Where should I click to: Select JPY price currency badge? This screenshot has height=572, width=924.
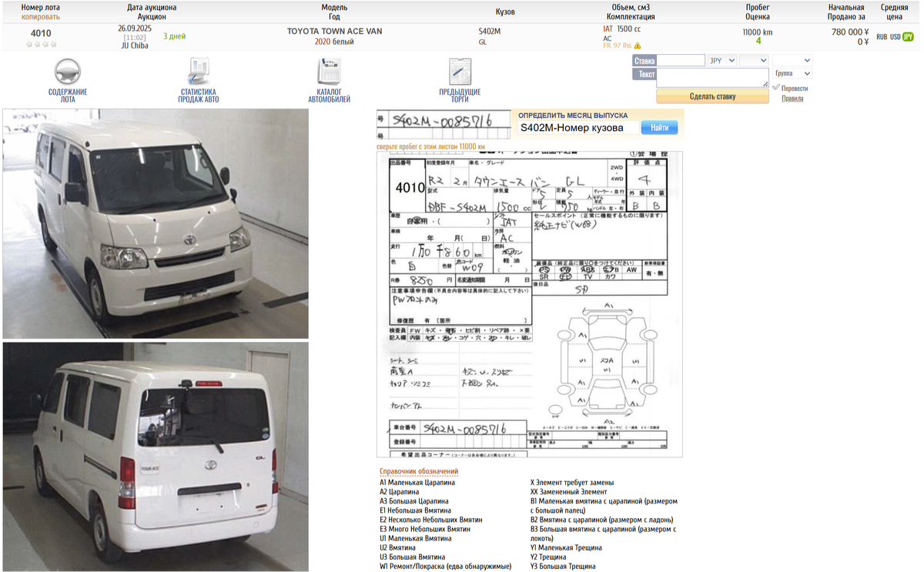(x=909, y=37)
